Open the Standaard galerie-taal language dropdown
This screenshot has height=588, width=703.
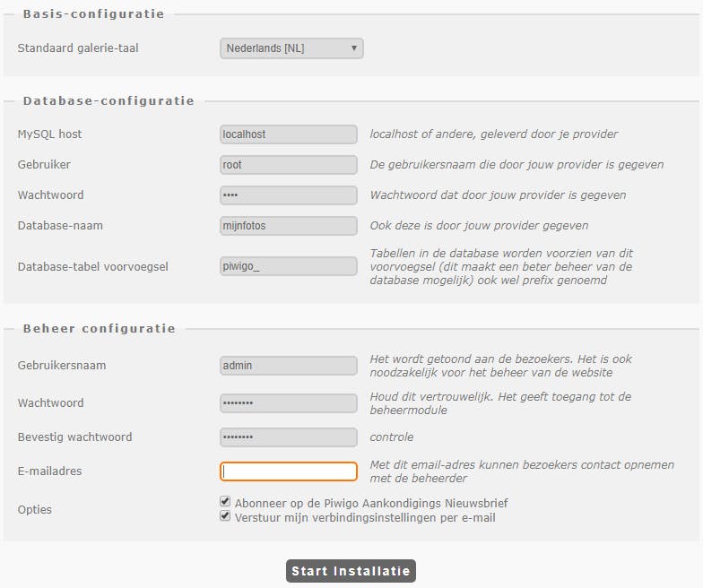291,48
